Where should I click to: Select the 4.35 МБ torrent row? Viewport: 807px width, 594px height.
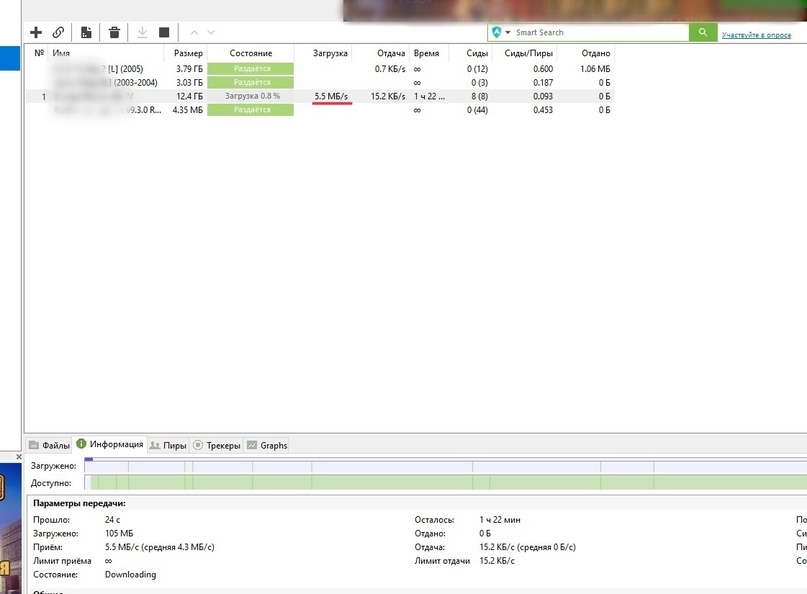point(320,110)
